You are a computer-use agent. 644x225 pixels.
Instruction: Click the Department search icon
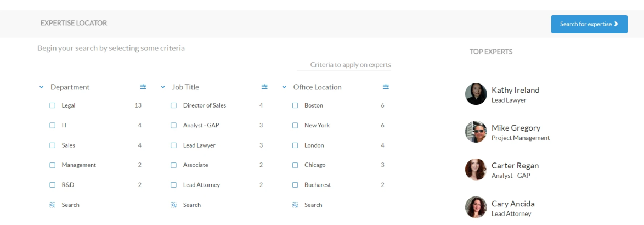[53, 205]
